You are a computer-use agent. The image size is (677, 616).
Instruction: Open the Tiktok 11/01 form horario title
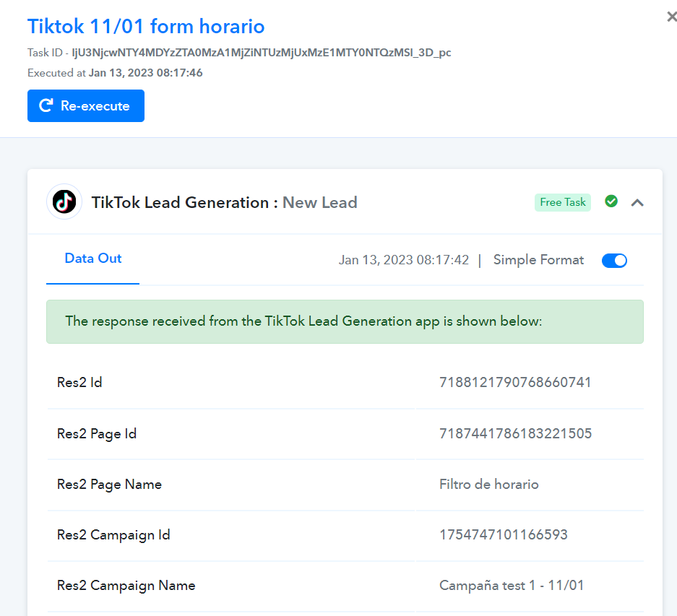pos(146,26)
